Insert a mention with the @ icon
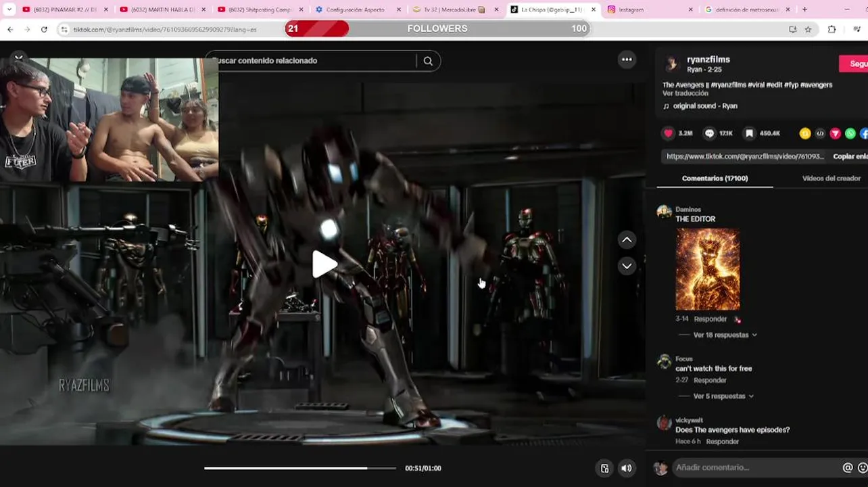 (x=848, y=467)
